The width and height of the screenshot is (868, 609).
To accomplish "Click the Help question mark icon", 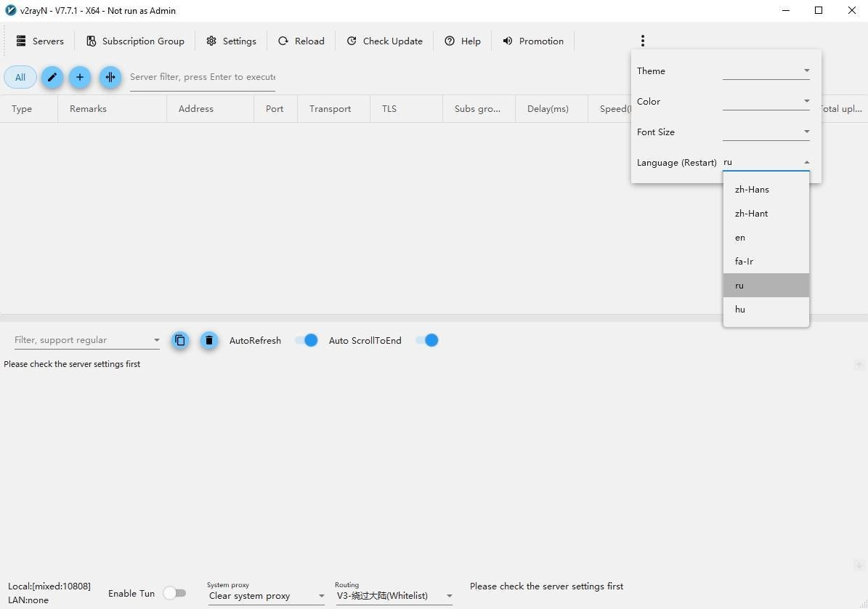I will (x=450, y=41).
